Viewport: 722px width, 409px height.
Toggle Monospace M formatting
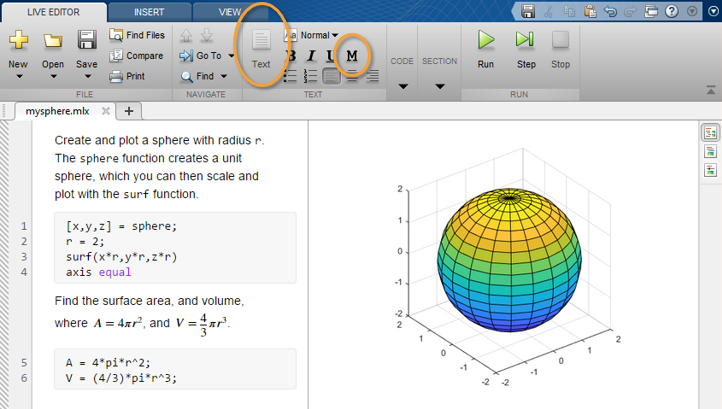point(352,56)
